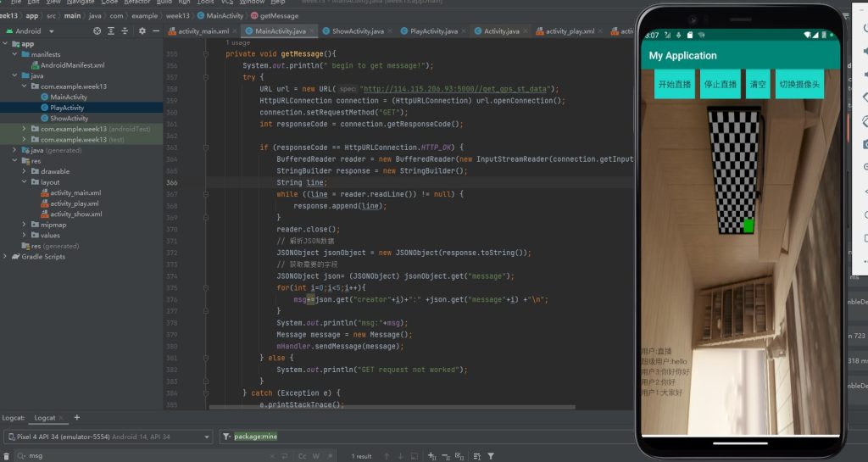
Task: Click the project panel settings gear icon
Action: tap(142, 31)
